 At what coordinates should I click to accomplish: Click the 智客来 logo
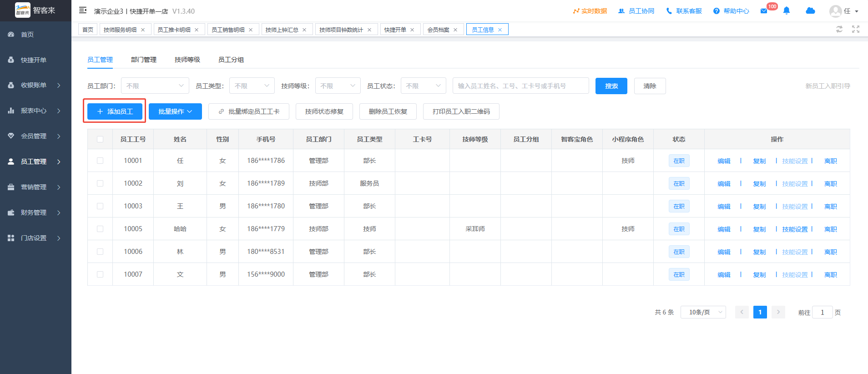35,10
